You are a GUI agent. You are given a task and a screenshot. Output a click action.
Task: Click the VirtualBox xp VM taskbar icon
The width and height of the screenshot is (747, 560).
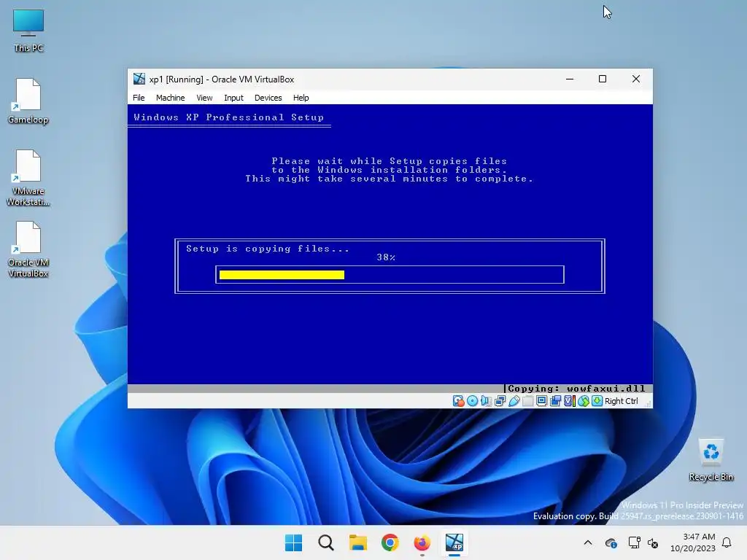tap(454, 542)
